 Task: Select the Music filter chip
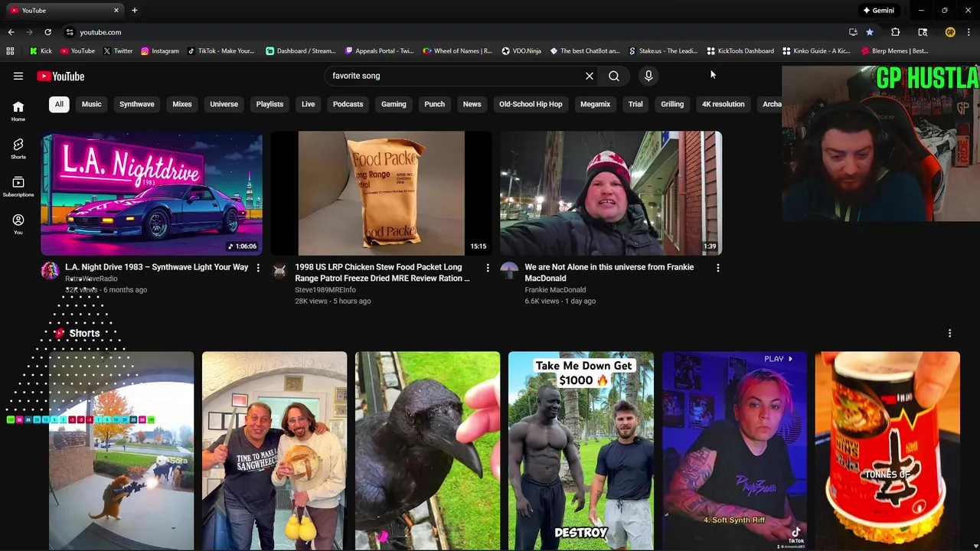click(x=92, y=104)
